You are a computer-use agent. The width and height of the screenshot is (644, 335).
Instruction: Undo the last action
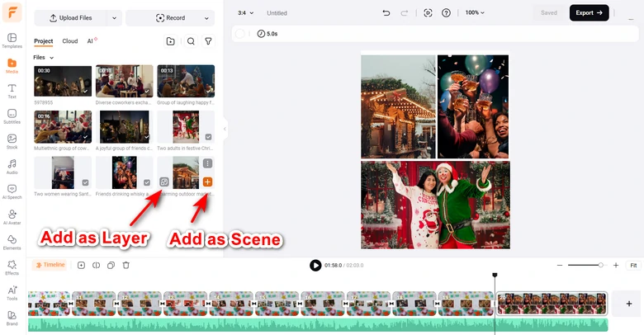point(386,12)
